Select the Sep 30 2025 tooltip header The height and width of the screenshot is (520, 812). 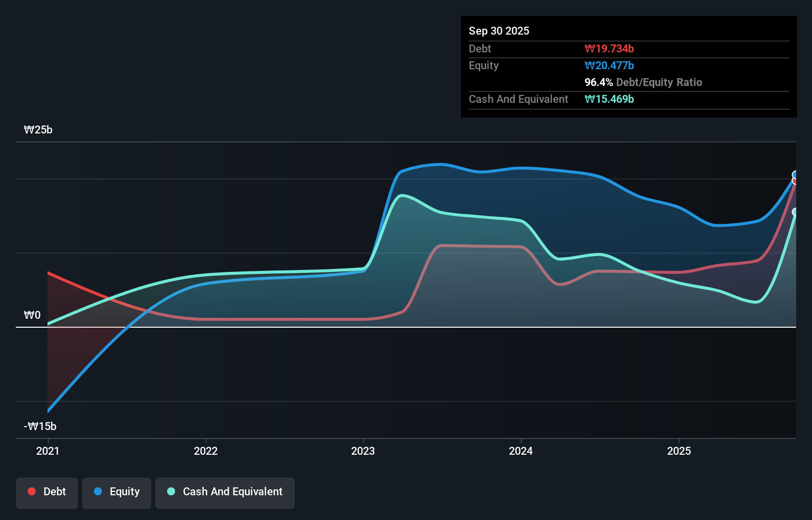[499, 31]
